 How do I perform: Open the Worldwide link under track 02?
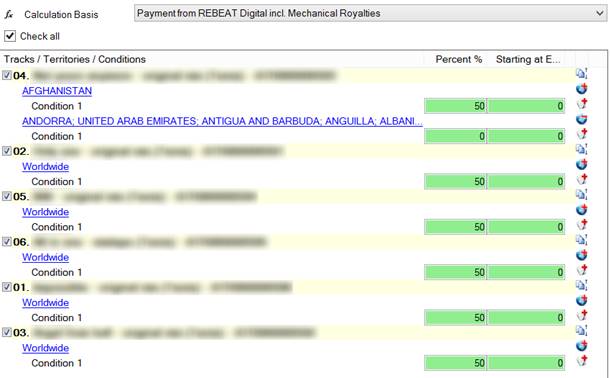(46, 166)
